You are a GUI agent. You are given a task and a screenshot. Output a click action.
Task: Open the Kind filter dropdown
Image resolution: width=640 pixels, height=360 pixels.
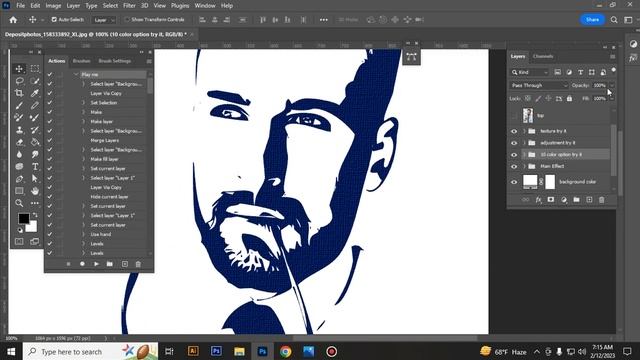click(x=530, y=72)
